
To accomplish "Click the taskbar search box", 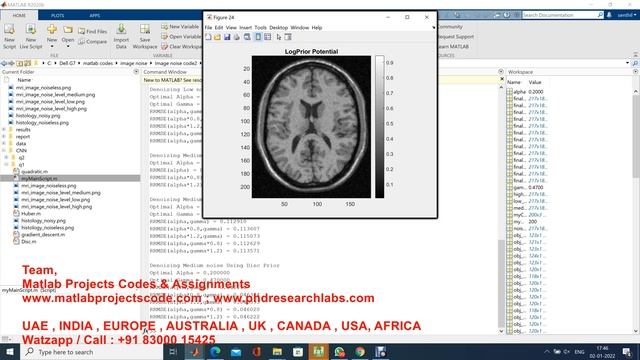I will click(91, 352).
